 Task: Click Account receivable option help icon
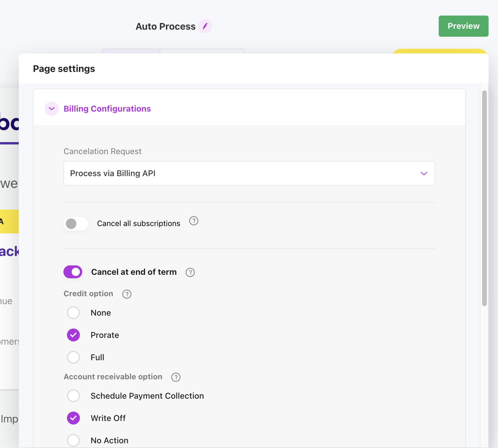pos(176,377)
